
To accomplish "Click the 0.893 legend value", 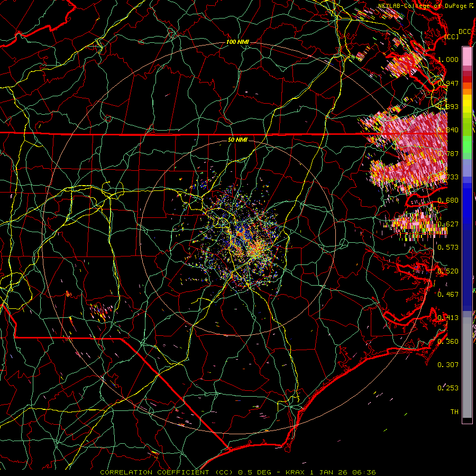I will coord(448,106).
